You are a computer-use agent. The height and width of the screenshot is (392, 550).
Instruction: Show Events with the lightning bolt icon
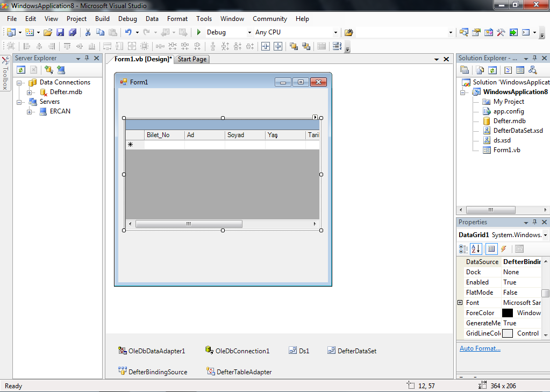[504, 249]
